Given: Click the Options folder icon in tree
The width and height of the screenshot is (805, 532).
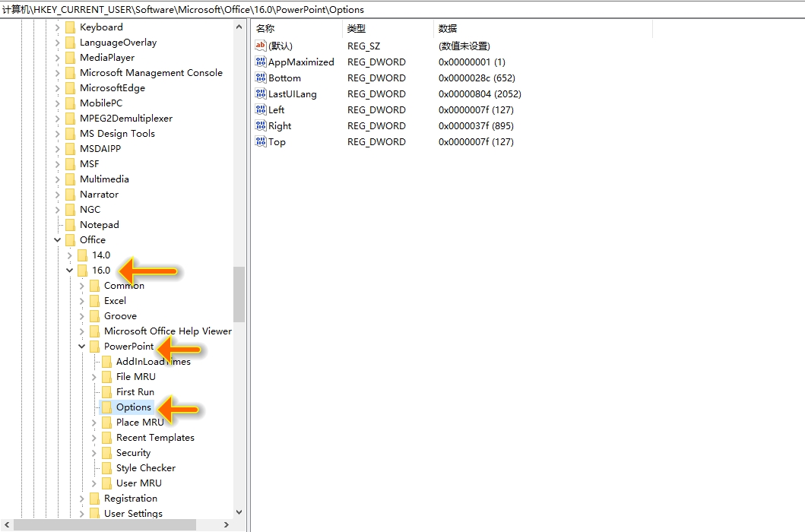Looking at the screenshot, I should pyautogui.click(x=106, y=407).
